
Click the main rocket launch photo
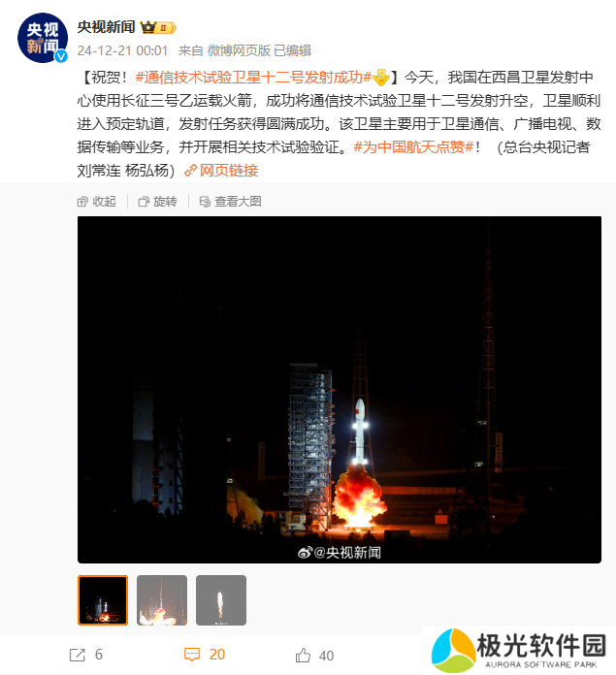pyautogui.click(x=340, y=390)
